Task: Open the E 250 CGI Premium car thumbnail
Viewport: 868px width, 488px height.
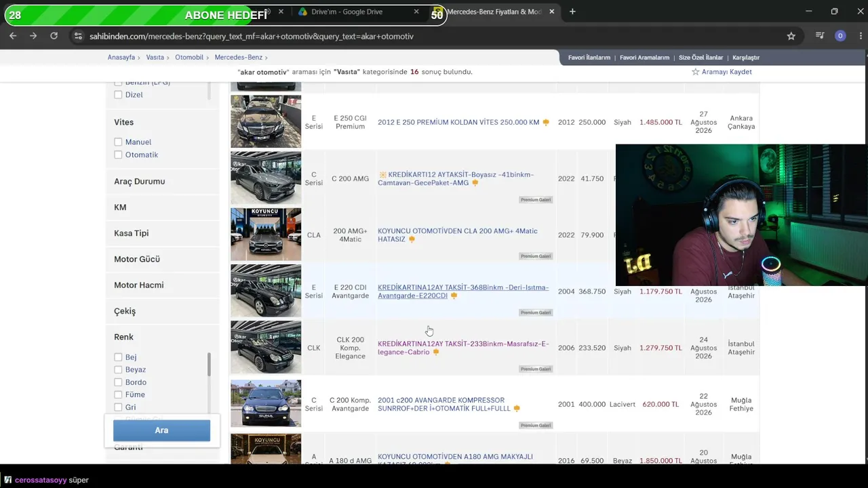Action: [x=266, y=121]
